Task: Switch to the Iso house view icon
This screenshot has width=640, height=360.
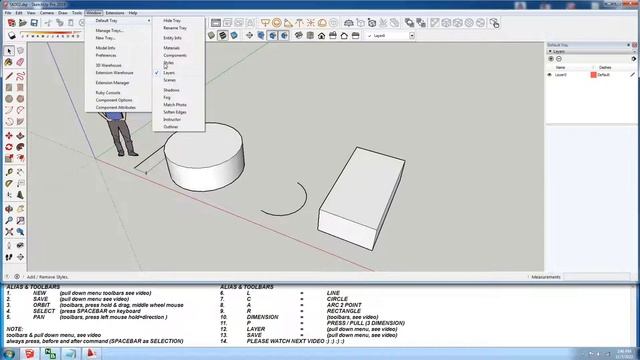Action: pyautogui.click(x=299, y=36)
